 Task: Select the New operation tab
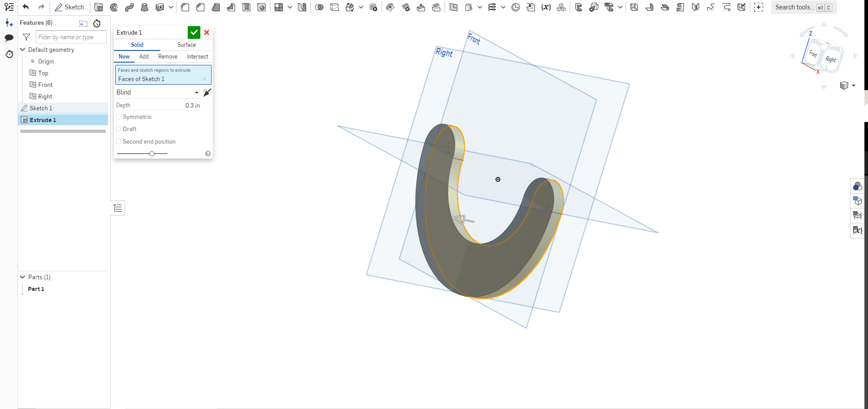[x=124, y=56]
